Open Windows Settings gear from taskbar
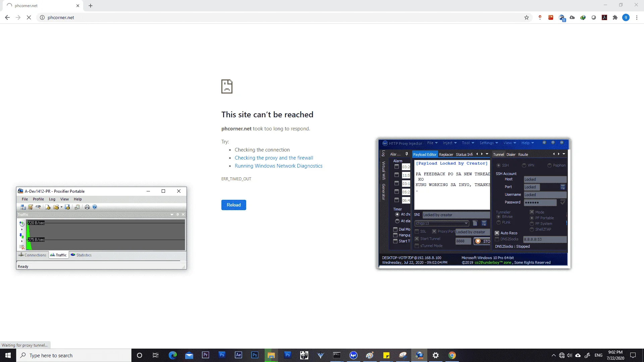The image size is (644, 362). pyautogui.click(x=435, y=355)
